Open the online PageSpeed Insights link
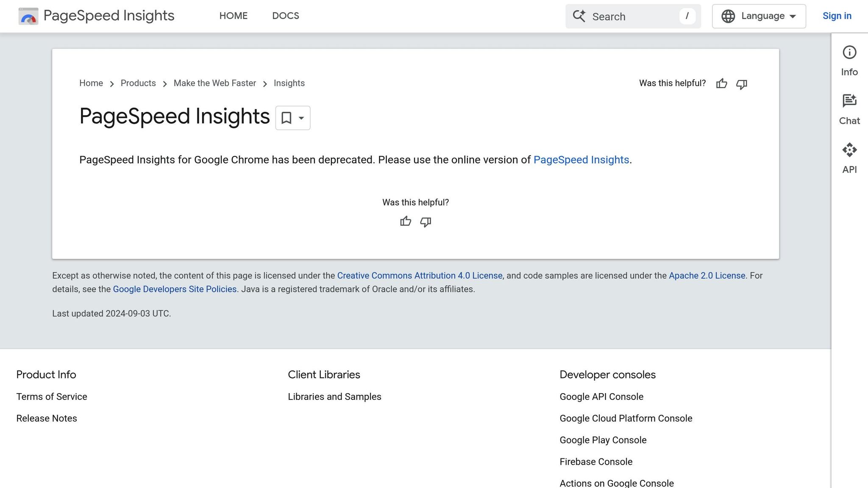 tap(581, 160)
